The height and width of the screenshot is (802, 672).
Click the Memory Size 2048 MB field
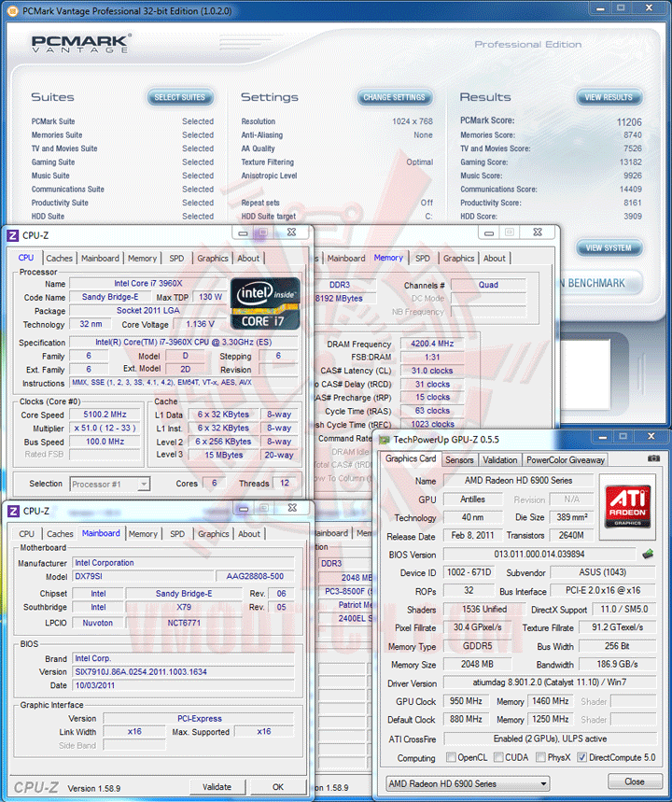[x=477, y=664]
